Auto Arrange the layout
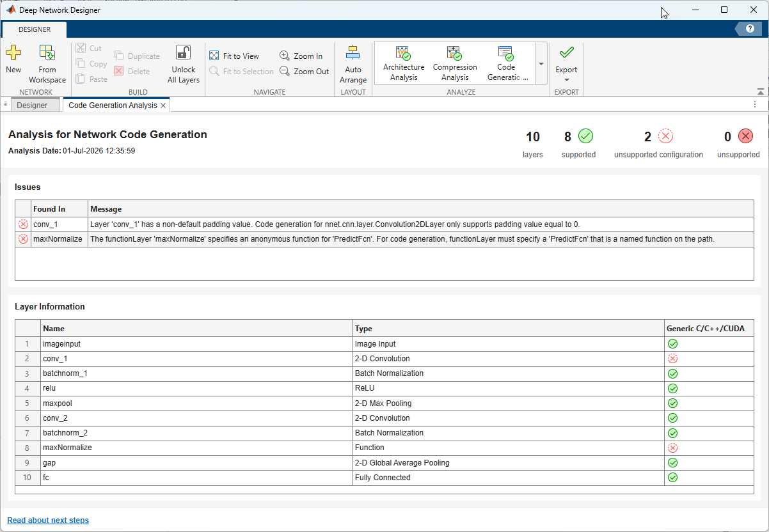 click(x=353, y=64)
